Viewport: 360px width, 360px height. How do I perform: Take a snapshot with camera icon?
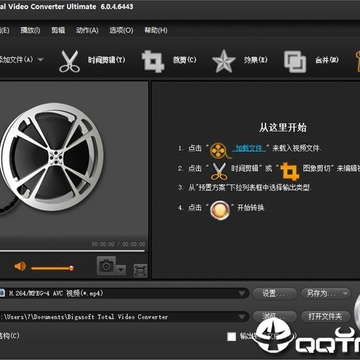click(x=106, y=266)
